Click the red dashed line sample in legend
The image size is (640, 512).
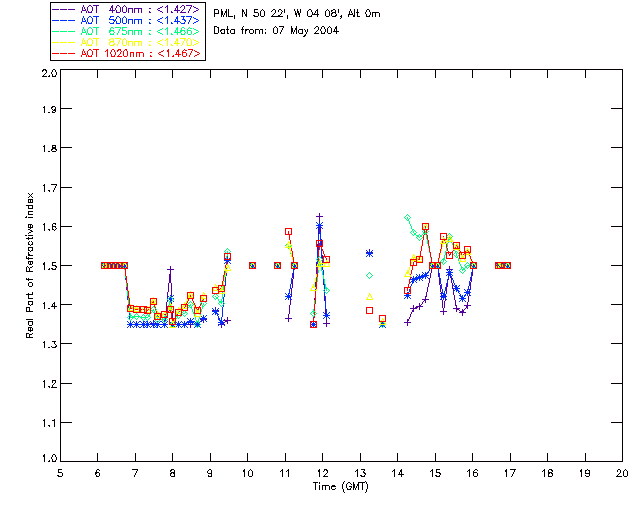(64, 53)
